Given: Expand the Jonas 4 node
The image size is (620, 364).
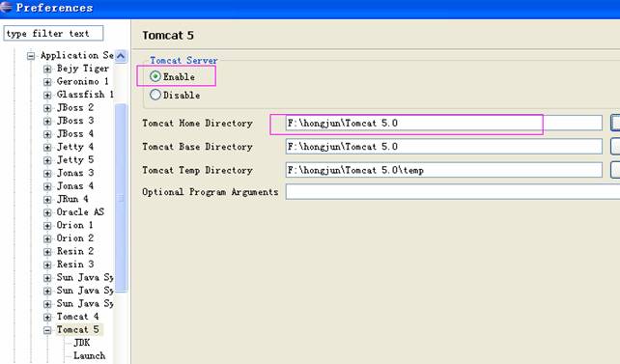Looking at the screenshot, I should tap(47, 186).
